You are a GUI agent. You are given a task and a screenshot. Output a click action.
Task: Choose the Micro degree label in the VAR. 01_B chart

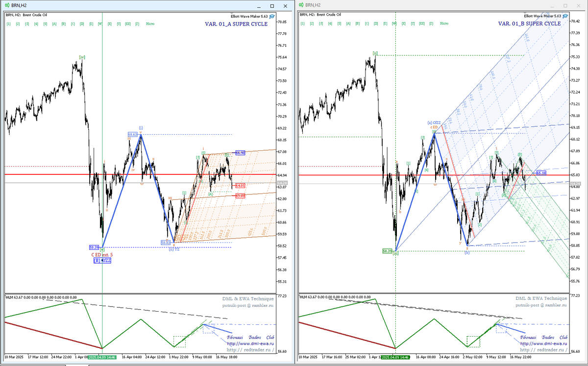pyautogui.click(x=444, y=24)
